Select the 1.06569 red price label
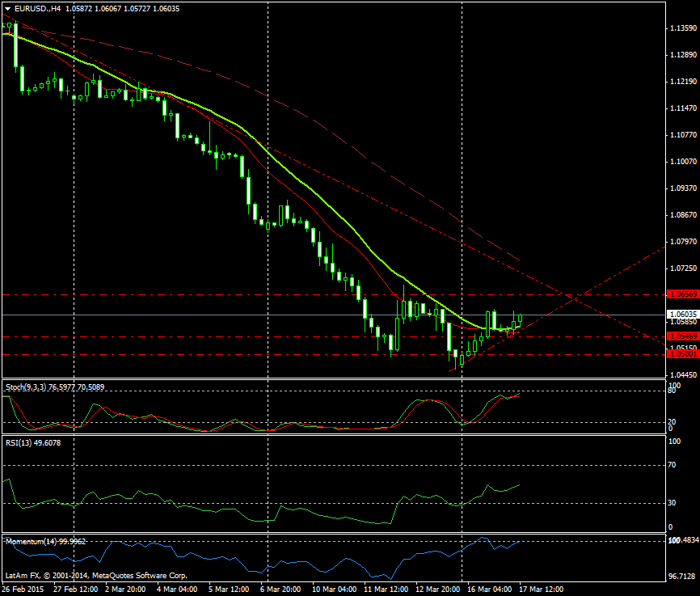 [x=682, y=295]
